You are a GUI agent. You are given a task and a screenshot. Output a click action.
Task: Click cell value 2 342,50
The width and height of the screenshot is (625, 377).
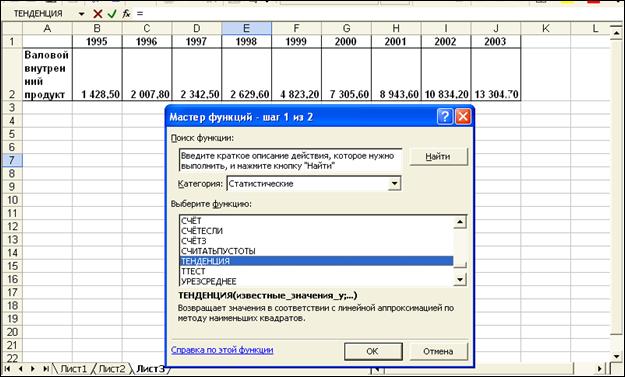[x=197, y=75]
